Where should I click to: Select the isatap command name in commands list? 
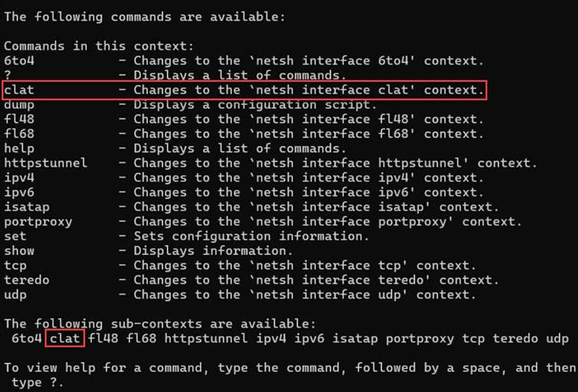click(27, 207)
